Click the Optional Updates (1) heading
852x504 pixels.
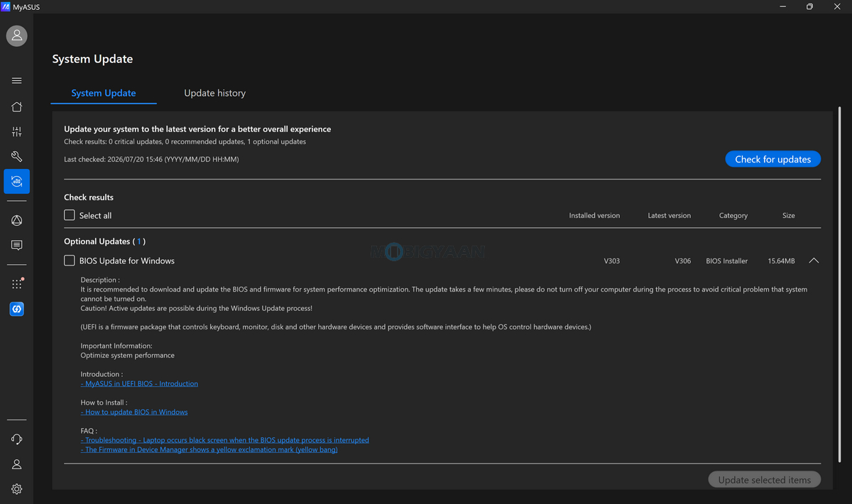coord(104,241)
